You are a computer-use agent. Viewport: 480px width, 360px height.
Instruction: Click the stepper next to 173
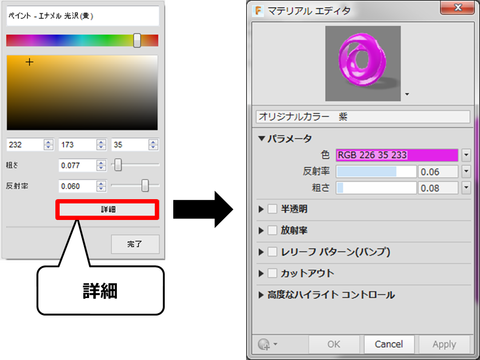point(101,145)
